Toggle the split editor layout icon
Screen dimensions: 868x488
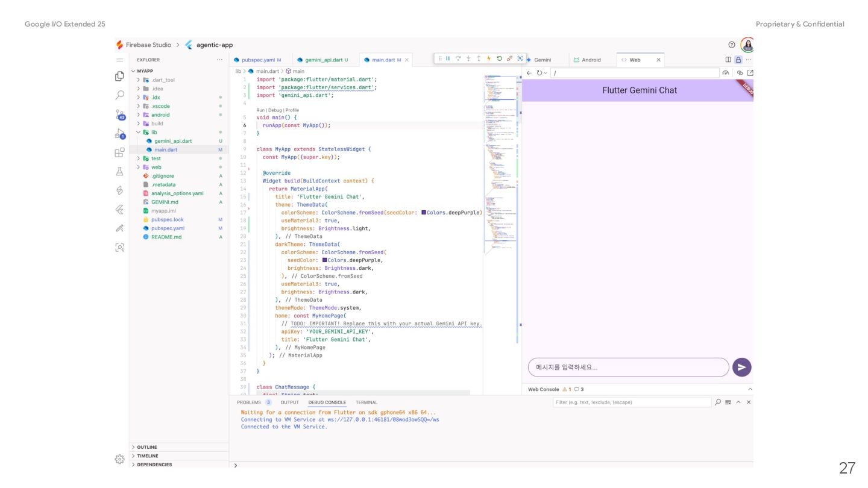point(728,60)
